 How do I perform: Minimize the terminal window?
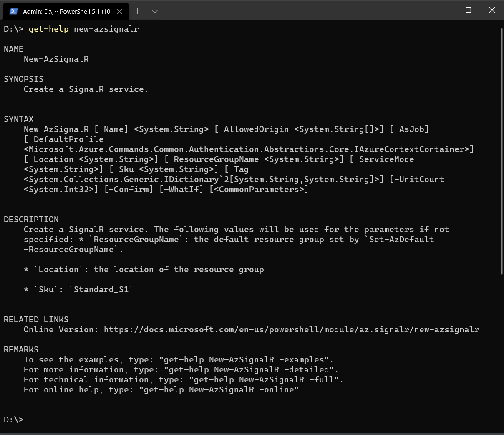(444, 10)
